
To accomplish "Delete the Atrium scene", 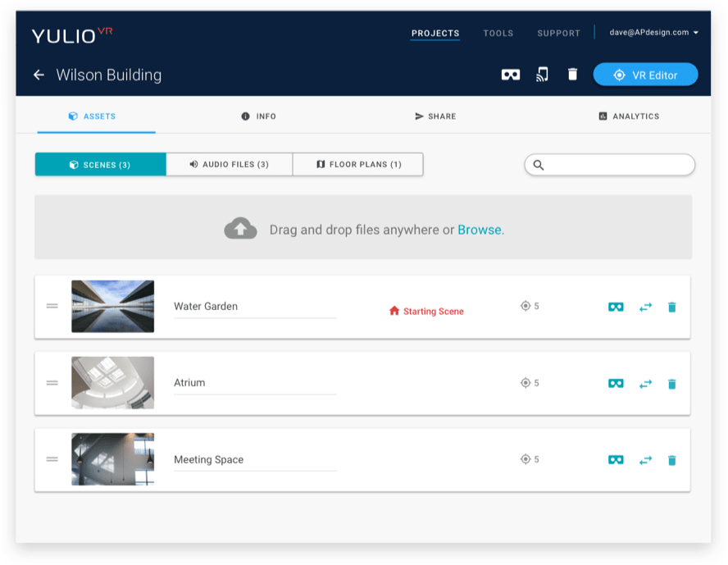I will [x=671, y=384].
